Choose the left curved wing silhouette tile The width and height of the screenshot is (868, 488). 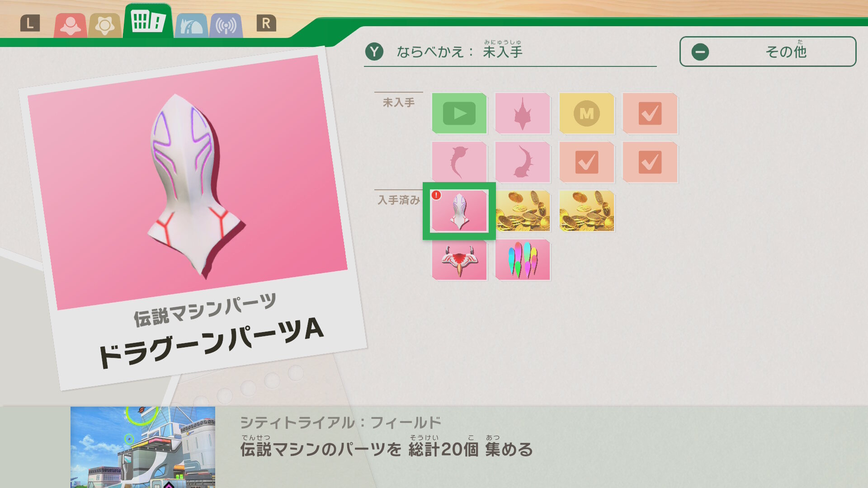(459, 162)
